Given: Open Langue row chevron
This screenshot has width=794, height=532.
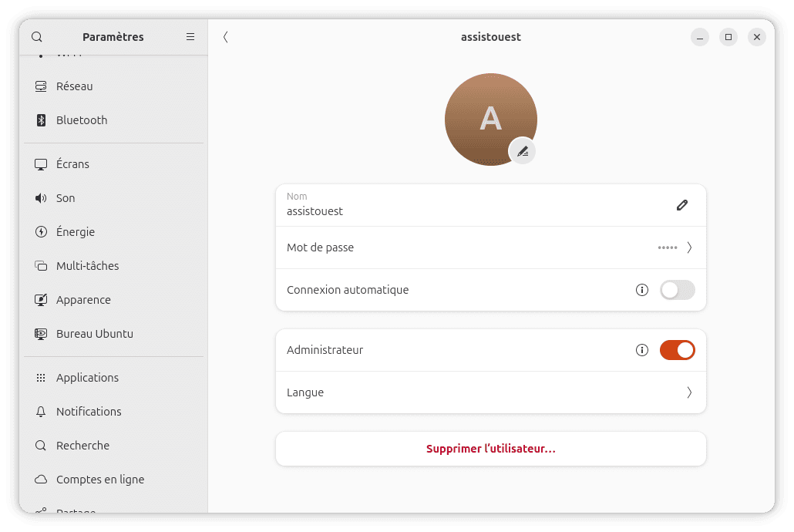Looking at the screenshot, I should [x=689, y=392].
